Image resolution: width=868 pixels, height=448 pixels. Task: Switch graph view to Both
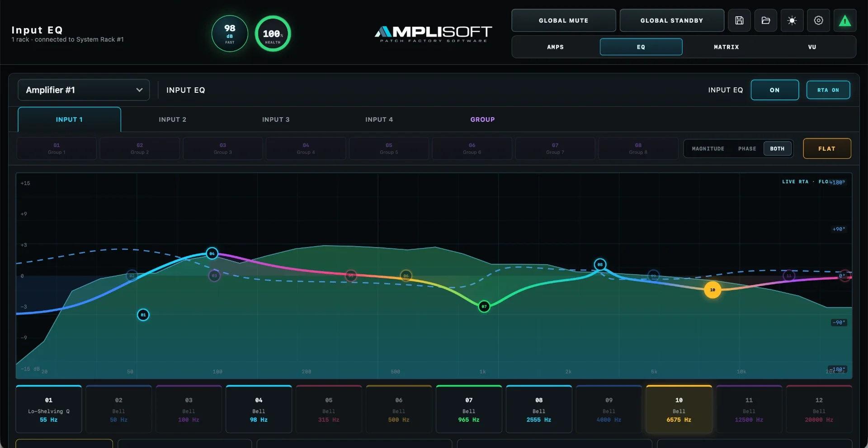click(x=778, y=148)
